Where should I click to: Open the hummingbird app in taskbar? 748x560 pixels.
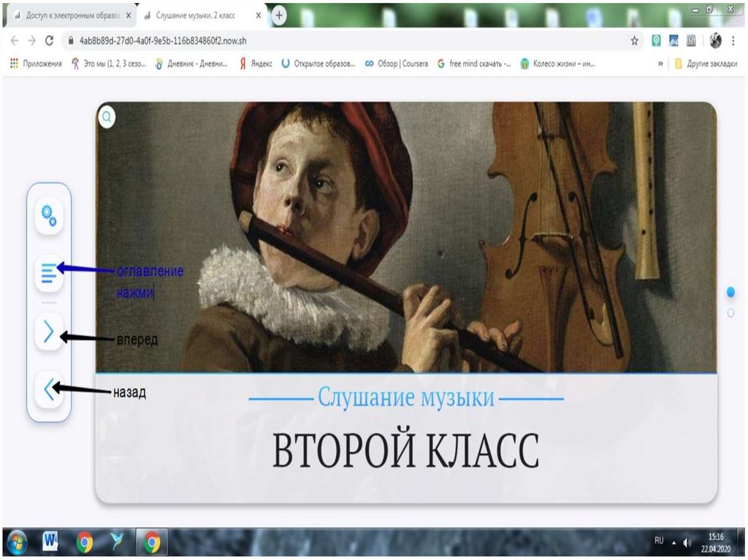[118, 542]
